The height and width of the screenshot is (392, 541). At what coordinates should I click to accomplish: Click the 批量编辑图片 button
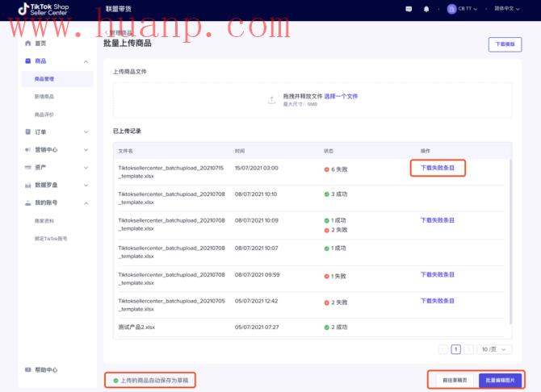coord(500,380)
